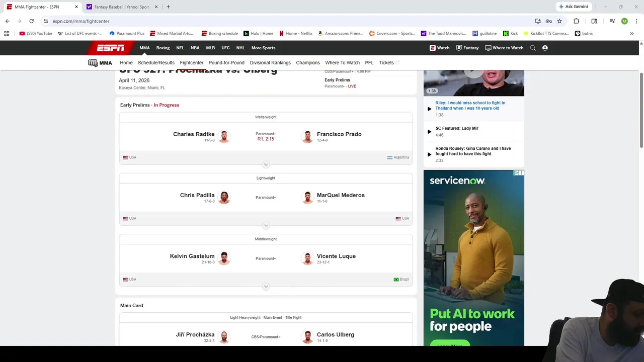Click Charles Radtke's fighter headshot

(224, 137)
